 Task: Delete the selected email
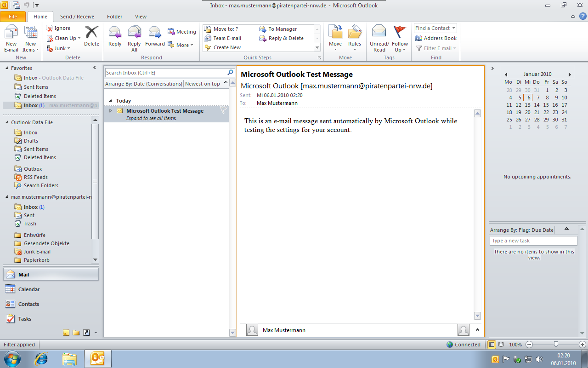[x=91, y=37]
